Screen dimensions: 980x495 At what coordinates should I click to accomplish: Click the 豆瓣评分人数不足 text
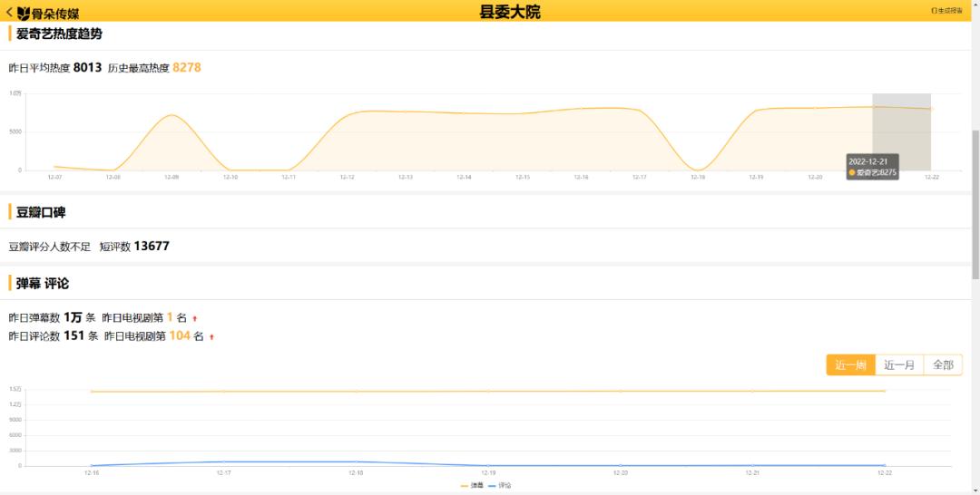pos(50,247)
